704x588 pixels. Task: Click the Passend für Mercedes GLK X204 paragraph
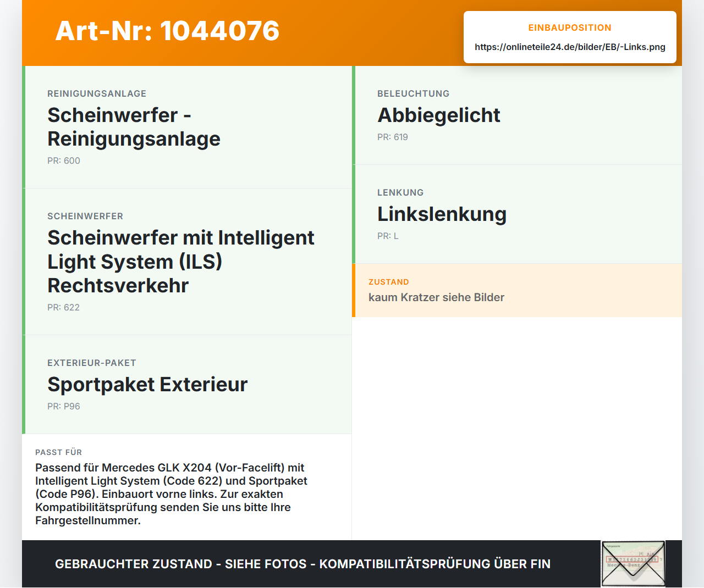click(171, 494)
